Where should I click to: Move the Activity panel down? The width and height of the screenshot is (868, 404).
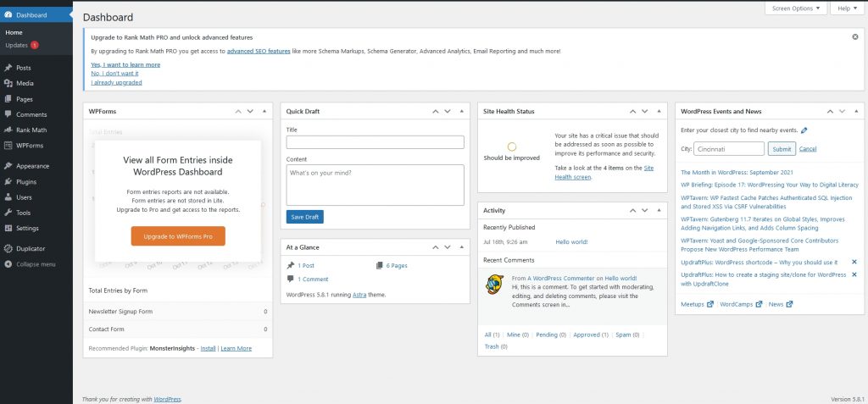(x=645, y=210)
